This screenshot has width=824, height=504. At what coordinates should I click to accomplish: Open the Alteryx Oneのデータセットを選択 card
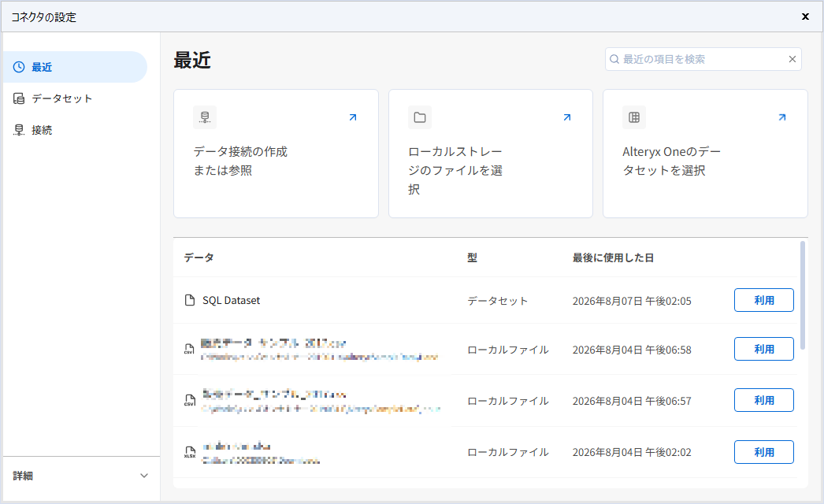click(x=705, y=154)
